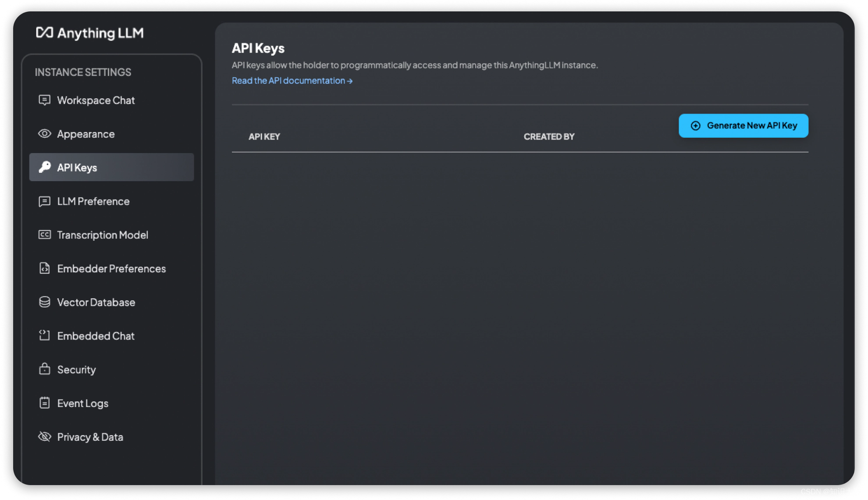Go to LLM Preference settings
The height and width of the screenshot is (500, 868).
(111, 201)
